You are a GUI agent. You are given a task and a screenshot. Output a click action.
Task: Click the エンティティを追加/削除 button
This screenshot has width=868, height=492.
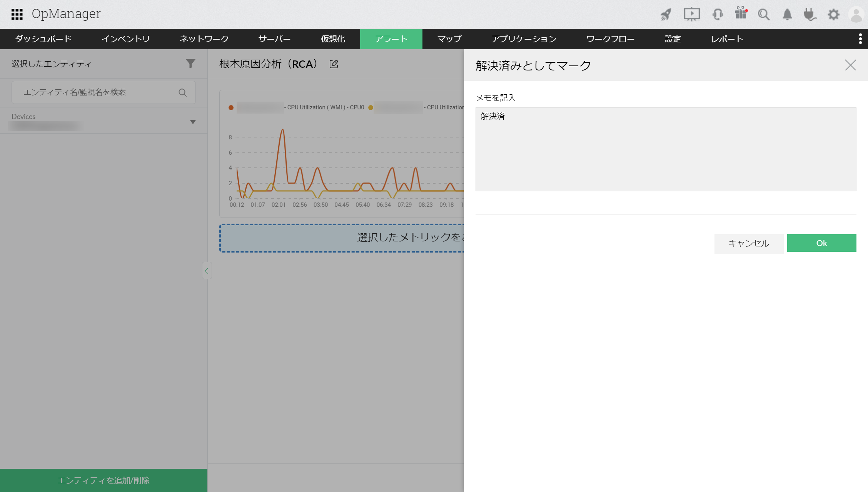click(x=103, y=480)
